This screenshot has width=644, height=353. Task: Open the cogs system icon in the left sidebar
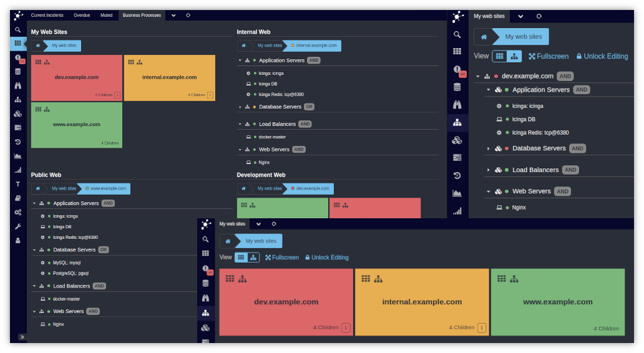click(x=18, y=212)
